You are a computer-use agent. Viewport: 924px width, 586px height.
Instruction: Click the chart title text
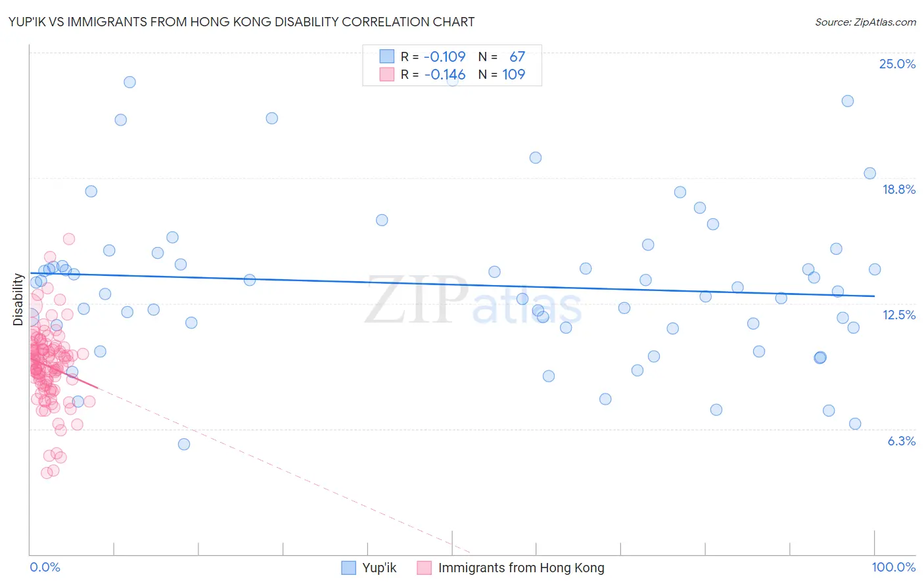click(x=241, y=22)
